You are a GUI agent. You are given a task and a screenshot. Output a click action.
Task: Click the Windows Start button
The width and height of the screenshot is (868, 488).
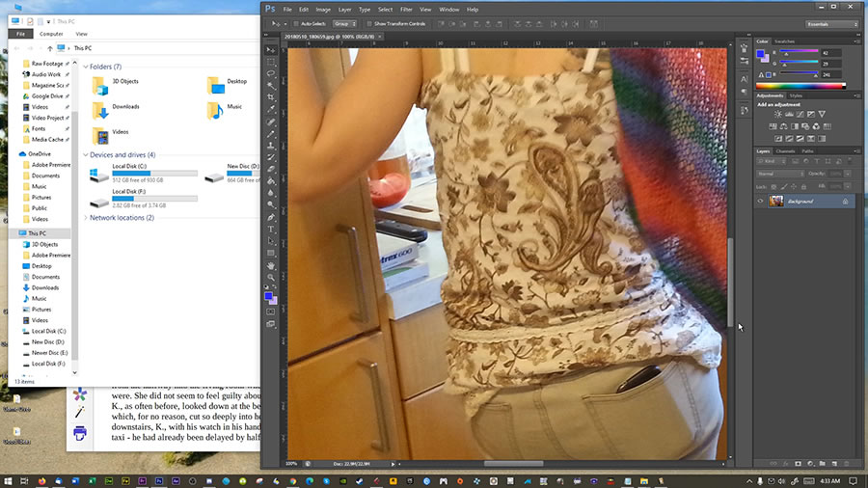[8, 481]
